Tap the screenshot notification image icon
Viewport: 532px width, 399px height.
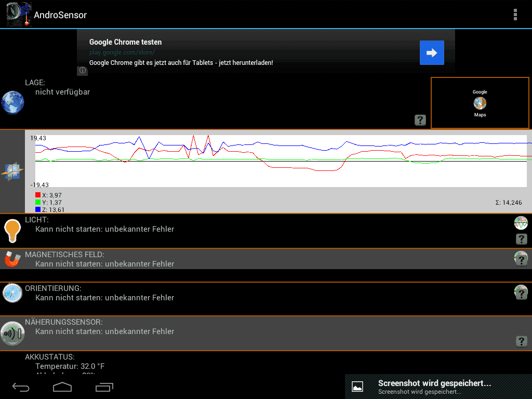[357, 387]
